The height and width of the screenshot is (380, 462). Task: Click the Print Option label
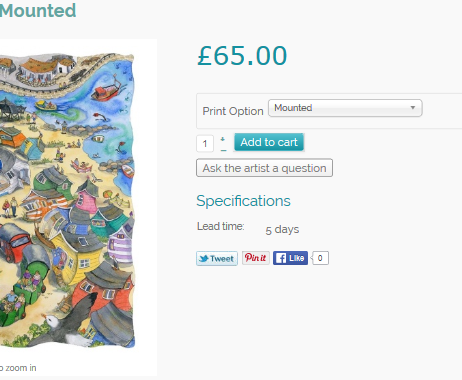pos(233,111)
